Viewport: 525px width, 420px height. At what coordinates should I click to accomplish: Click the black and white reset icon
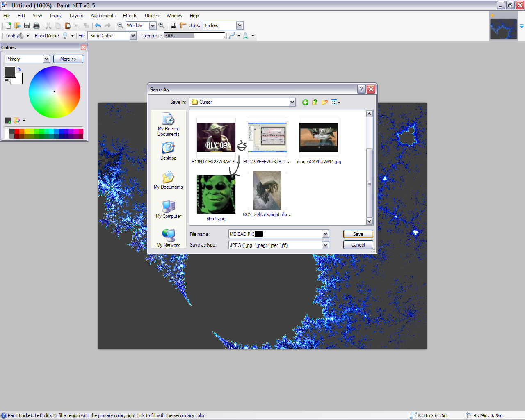coord(7,81)
